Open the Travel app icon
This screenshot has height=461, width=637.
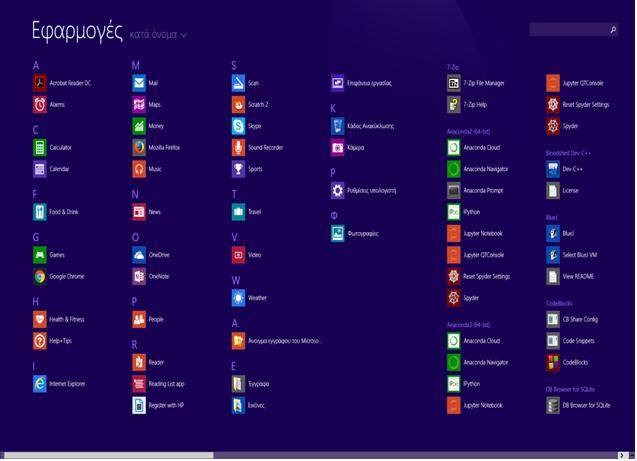238,212
